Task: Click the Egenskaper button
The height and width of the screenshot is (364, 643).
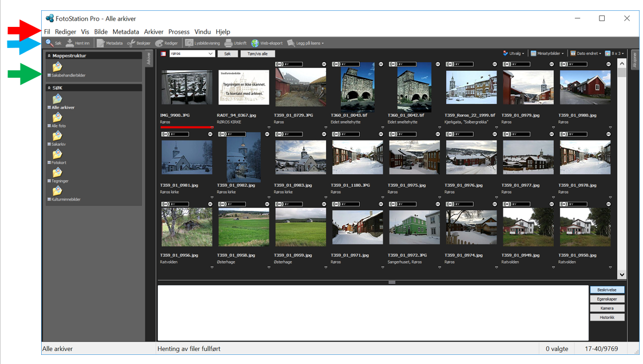Action: coord(607,299)
